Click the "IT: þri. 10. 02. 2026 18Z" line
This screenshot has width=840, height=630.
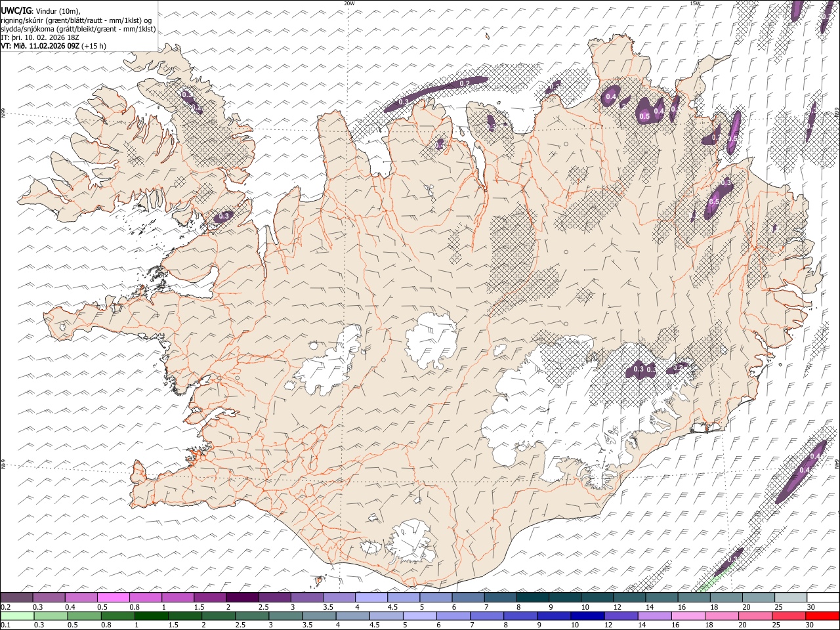[x=40, y=37]
